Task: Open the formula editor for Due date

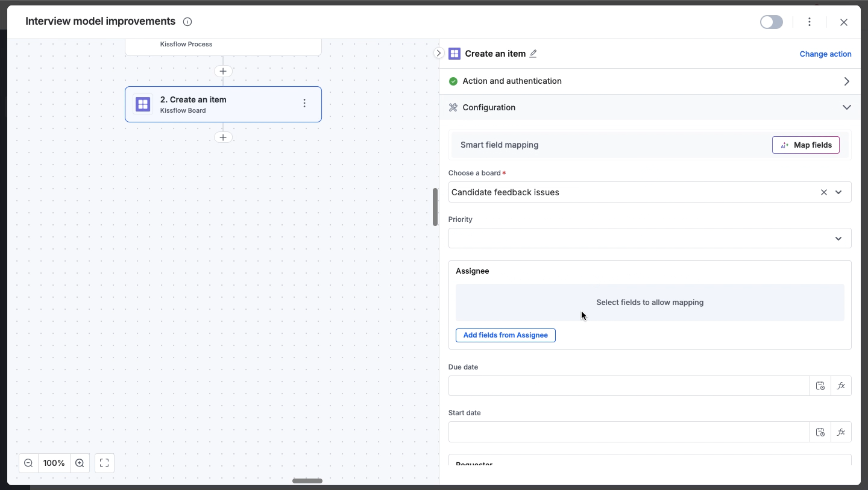Action: coord(841,386)
